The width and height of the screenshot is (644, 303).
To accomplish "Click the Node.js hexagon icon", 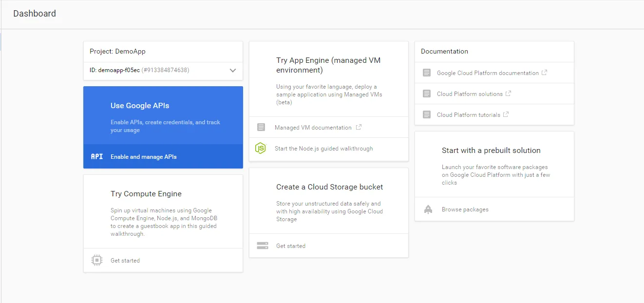I will point(261,149).
